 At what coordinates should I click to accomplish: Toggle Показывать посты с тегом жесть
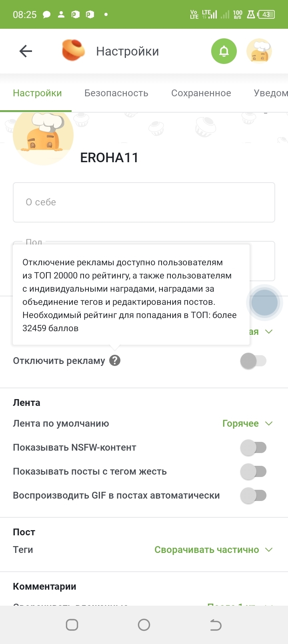[x=253, y=471]
